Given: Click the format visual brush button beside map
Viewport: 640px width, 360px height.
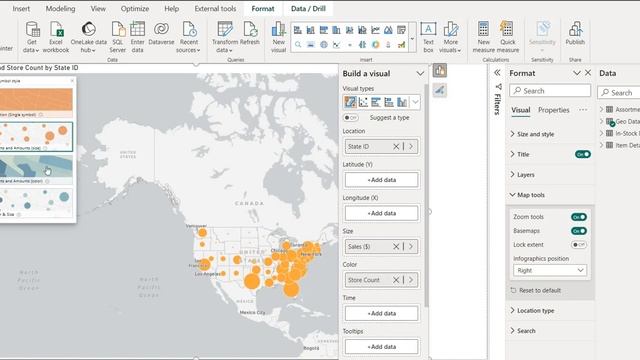Looking at the screenshot, I should point(440,90).
